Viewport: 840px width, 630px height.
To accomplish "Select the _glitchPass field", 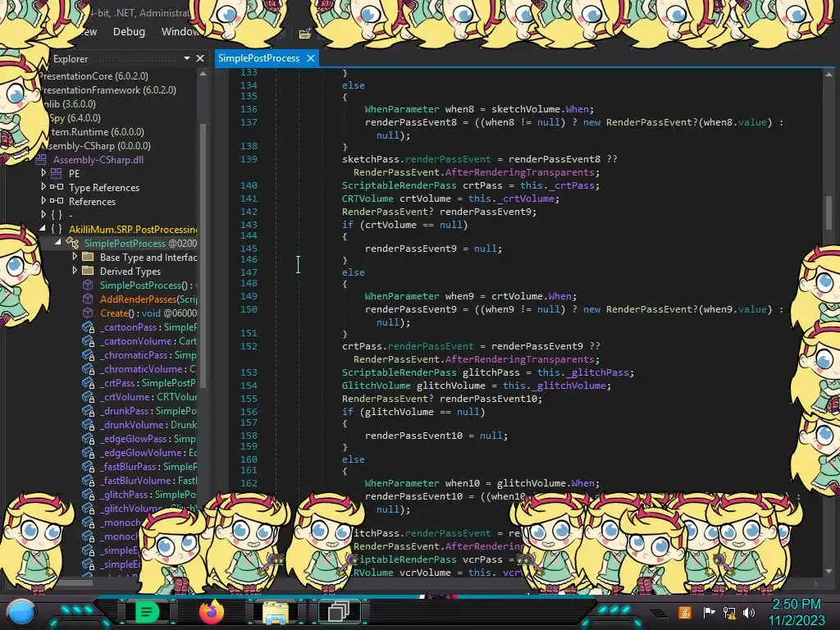I will [148, 495].
